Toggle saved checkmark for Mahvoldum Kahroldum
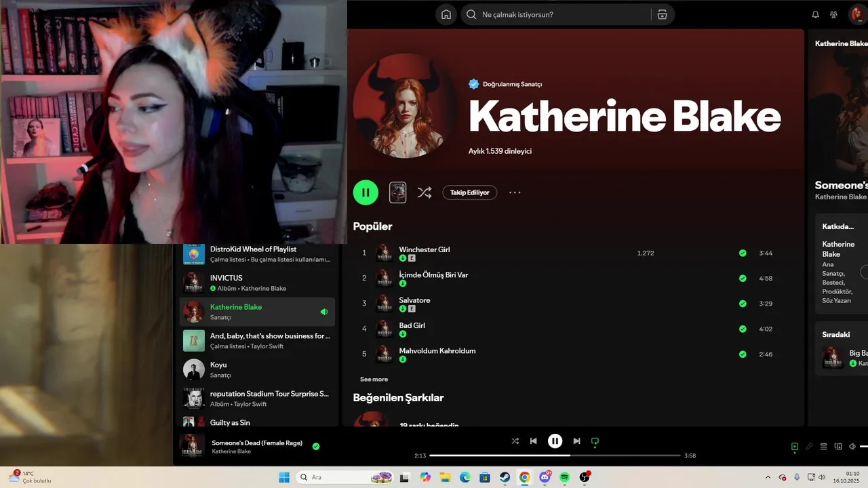 tap(743, 354)
